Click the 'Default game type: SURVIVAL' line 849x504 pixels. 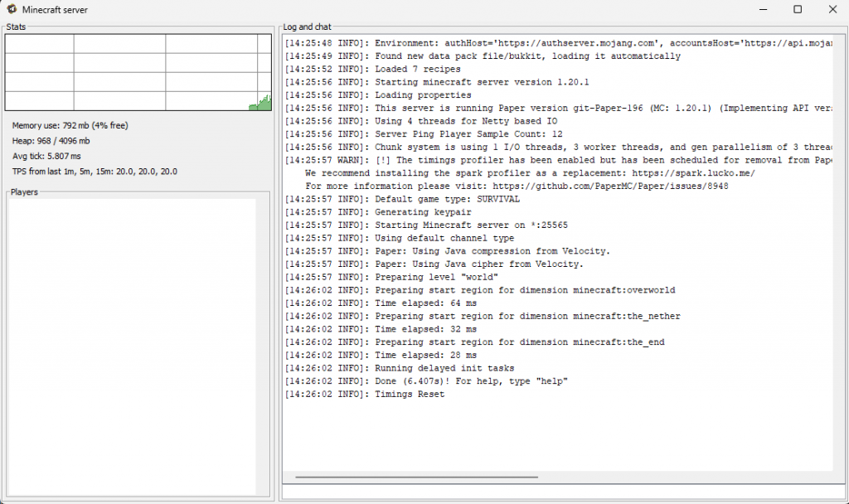[402, 199]
